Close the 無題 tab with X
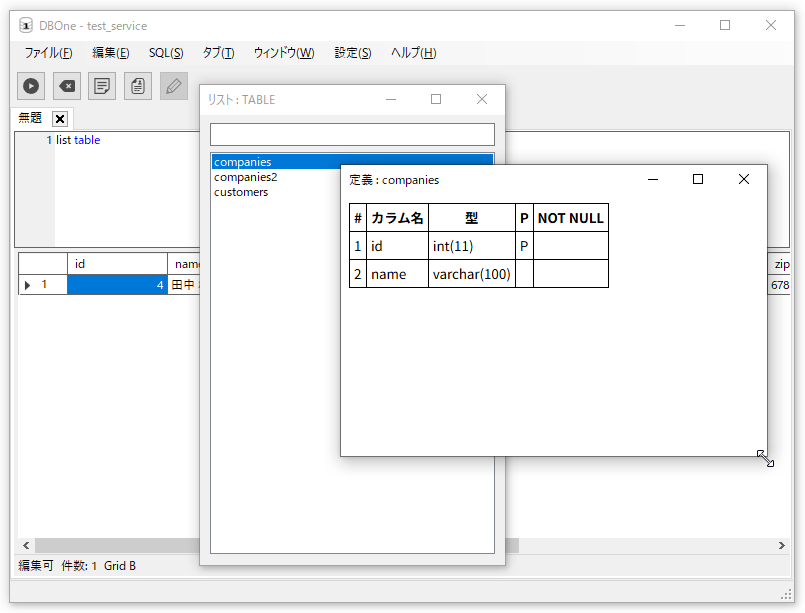The height and width of the screenshot is (613, 805). click(60, 119)
